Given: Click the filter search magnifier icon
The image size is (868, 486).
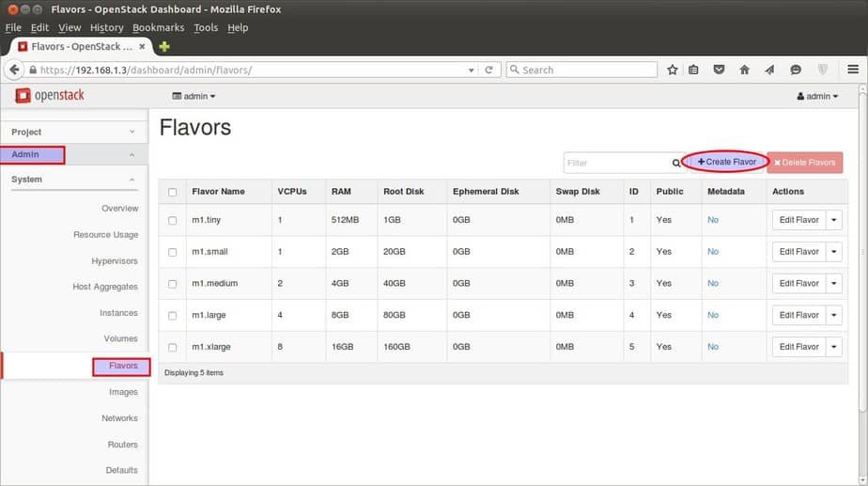Looking at the screenshot, I should tap(676, 163).
